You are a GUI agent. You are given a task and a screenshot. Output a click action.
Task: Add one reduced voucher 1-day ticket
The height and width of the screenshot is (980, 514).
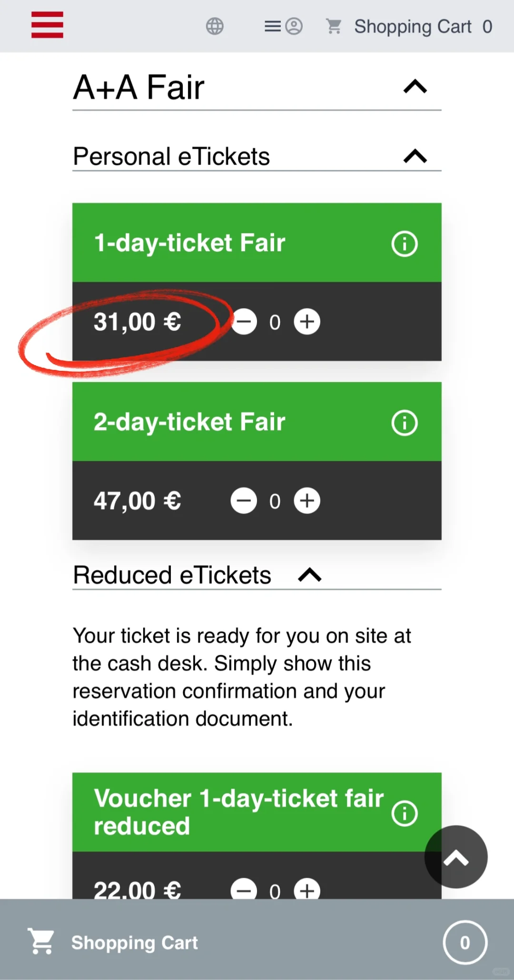pyautogui.click(x=307, y=890)
